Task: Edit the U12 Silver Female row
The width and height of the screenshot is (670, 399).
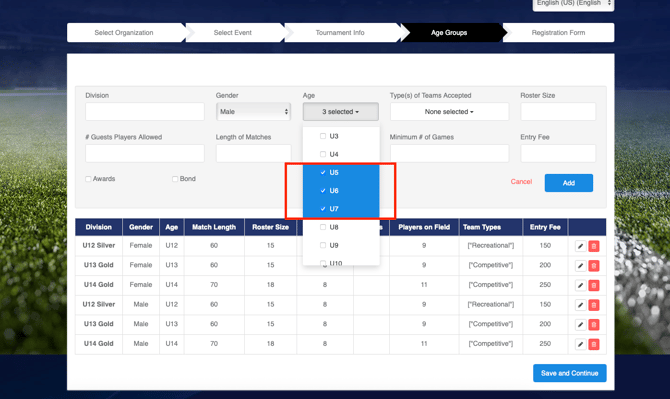Action: pos(580,246)
